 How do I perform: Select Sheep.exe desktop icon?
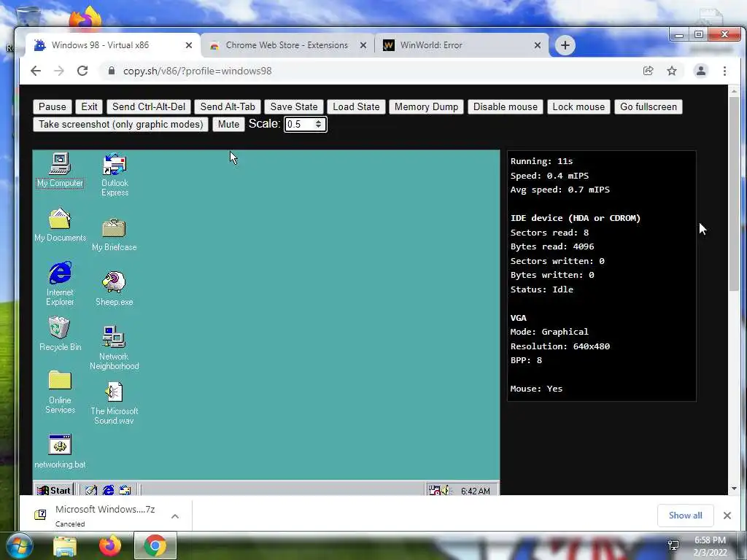114,288
